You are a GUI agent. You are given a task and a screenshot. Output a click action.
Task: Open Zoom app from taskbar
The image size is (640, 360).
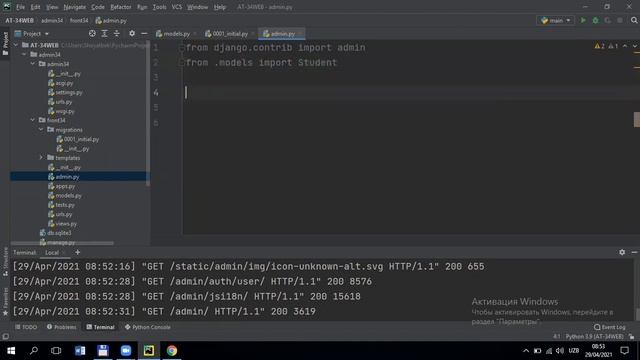[x=126, y=351]
